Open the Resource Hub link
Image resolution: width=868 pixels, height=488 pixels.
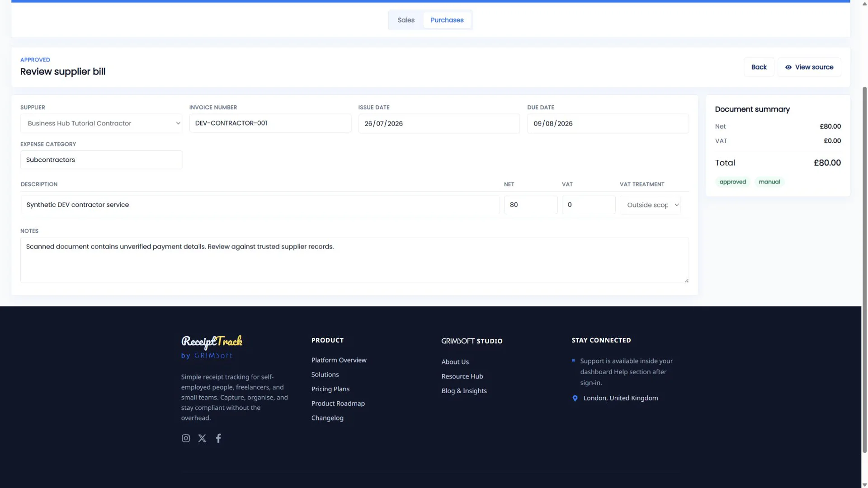click(x=462, y=376)
